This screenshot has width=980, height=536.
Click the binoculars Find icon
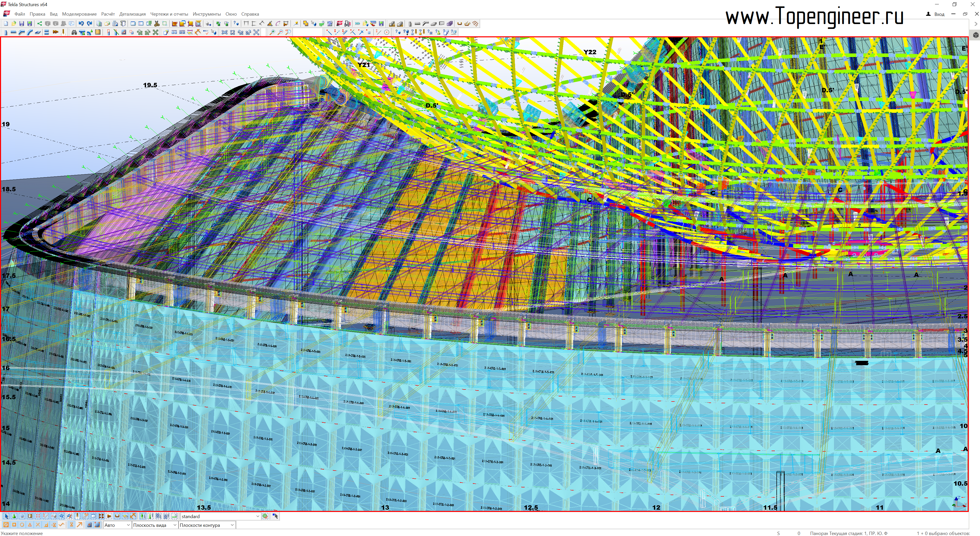pos(74,32)
